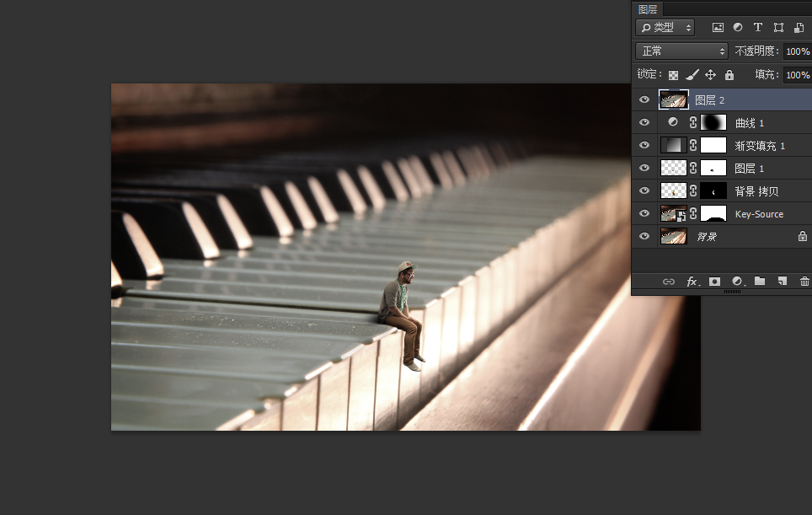This screenshot has height=515, width=812.
Task: Delete layer using trash icon
Action: click(804, 282)
